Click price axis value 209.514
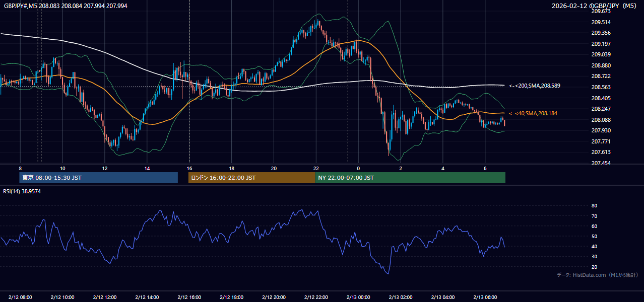Viewport: 644px width, 302px height. 601,22
